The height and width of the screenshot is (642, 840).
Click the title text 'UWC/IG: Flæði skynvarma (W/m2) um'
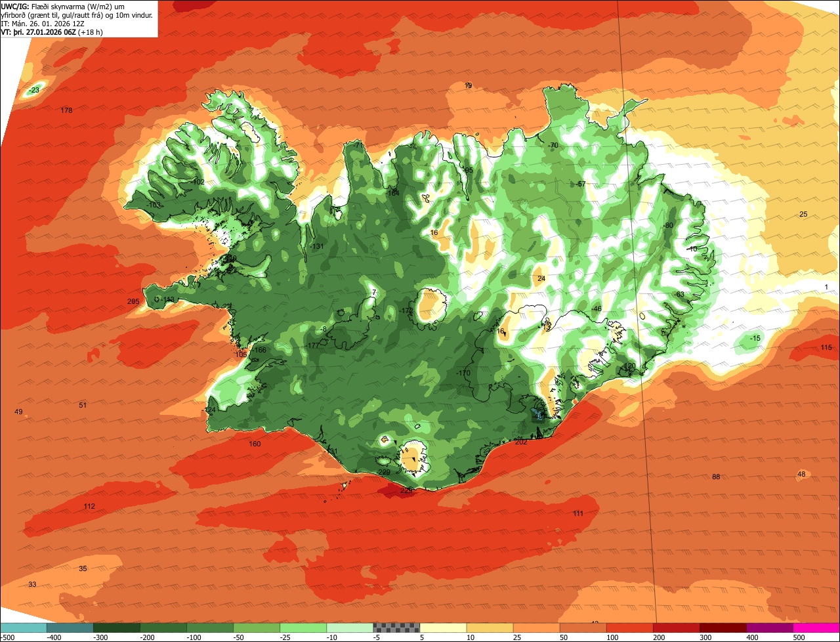[63, 6]
